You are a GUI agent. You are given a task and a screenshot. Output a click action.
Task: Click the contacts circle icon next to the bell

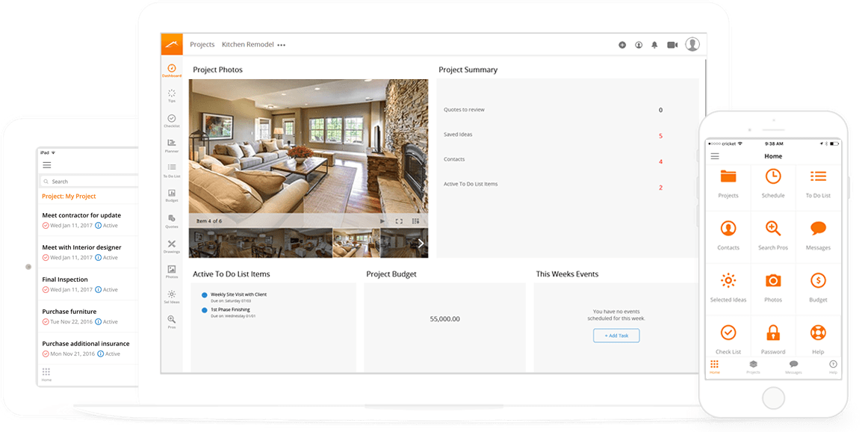point(638,45)
